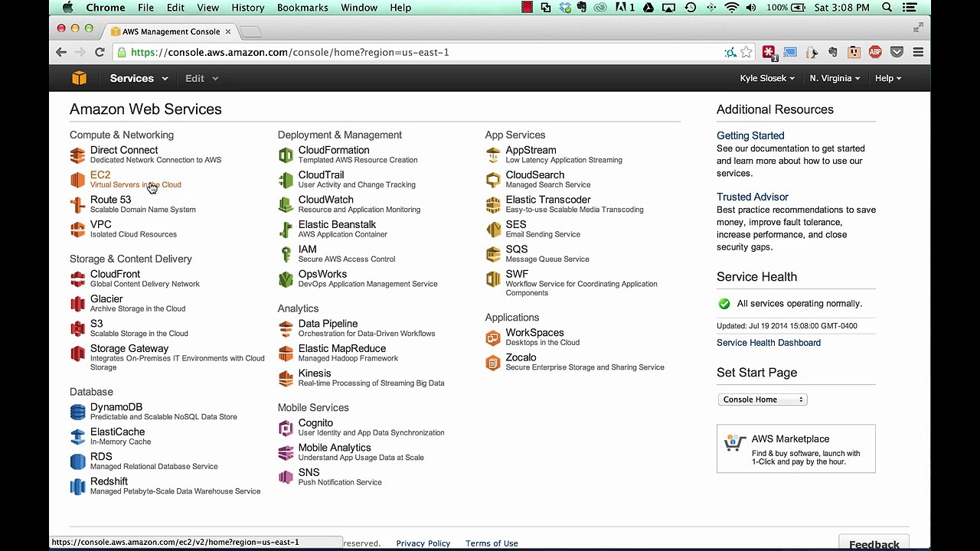This screenshot has width=980, height=551.
Task: Click the AWS Marketplace banner
Action: click(x=796, y=448)
